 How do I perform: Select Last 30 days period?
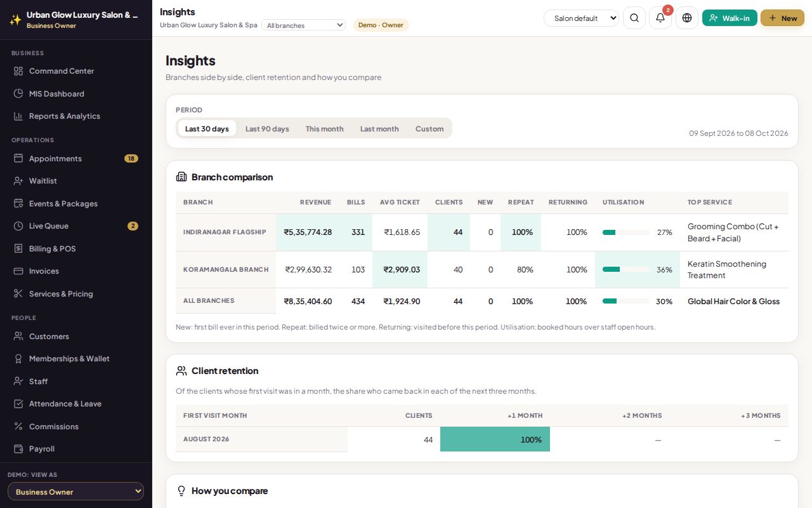[x=207, y=128]
